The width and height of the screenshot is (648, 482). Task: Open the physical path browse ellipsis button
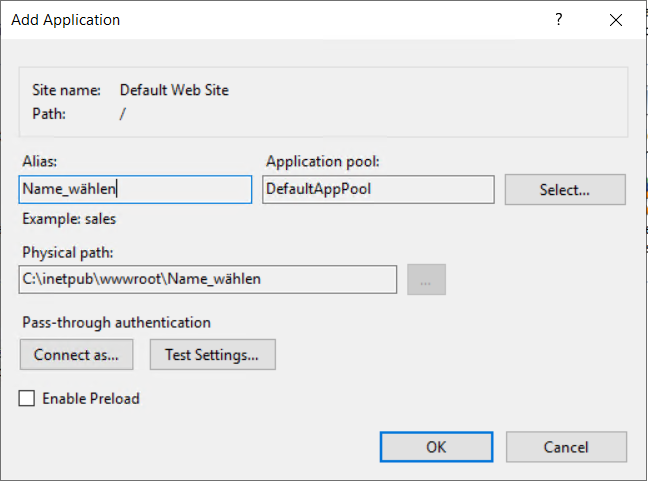click(426, 280)
